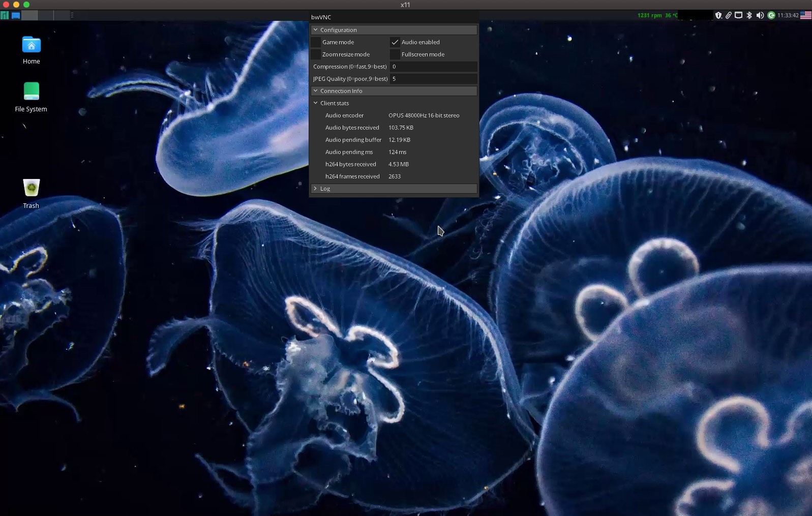The width and height of the screenshot is (812, 516).
Task: Click the shield security tray icon
Action: 718,15
